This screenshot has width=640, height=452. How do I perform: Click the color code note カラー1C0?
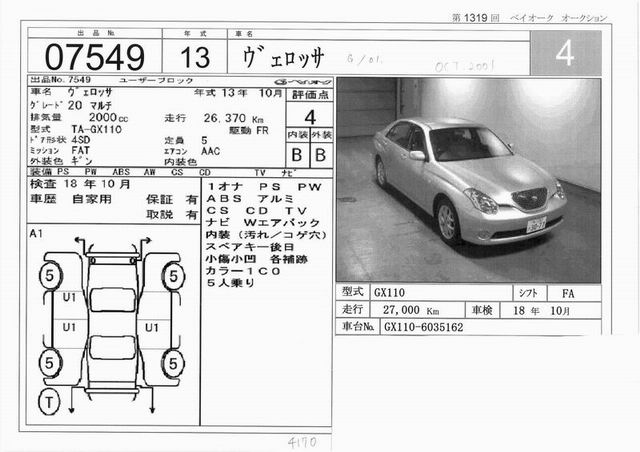[x=243, y=271]
